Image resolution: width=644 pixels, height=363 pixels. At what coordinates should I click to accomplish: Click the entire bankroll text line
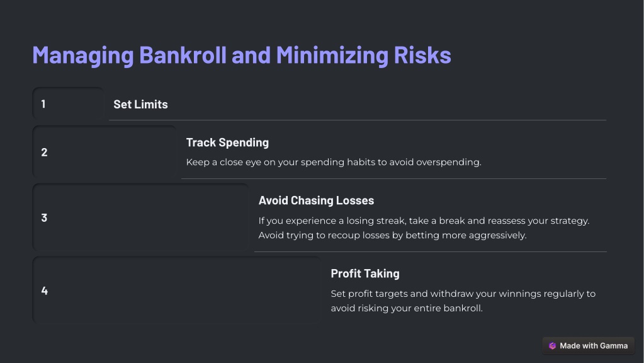(x=407, y=308)
